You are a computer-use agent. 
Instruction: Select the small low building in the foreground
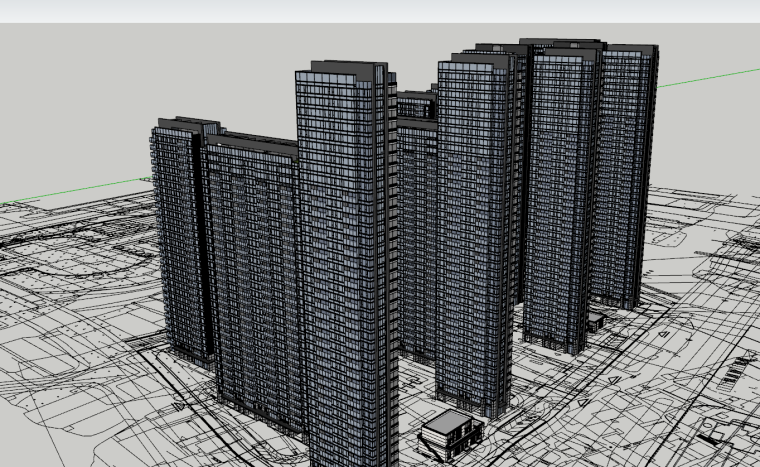451,431
